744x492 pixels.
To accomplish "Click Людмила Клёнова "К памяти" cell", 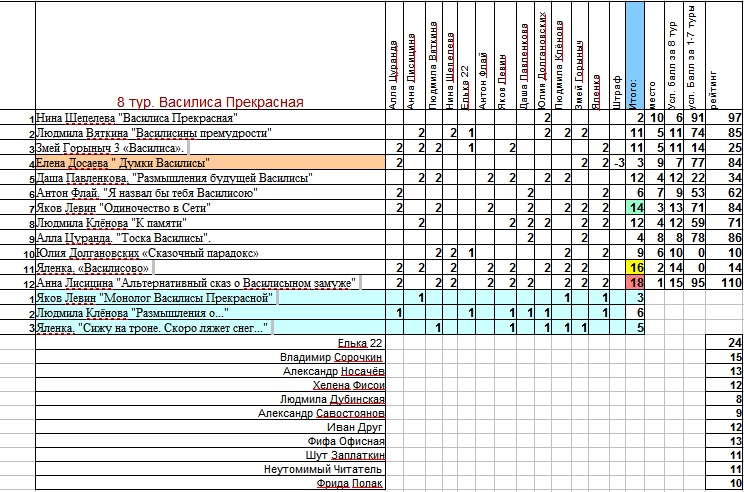I will [210, 223].
